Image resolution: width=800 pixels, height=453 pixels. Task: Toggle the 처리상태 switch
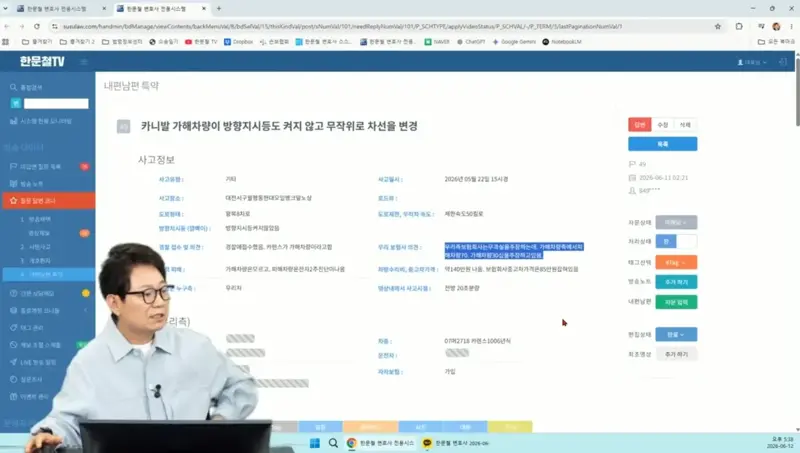676,241
